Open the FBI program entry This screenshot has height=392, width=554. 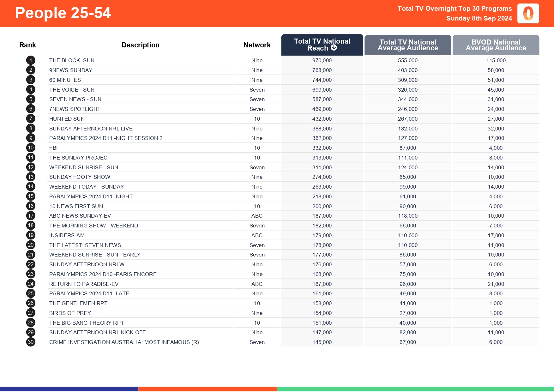(54, 148)
